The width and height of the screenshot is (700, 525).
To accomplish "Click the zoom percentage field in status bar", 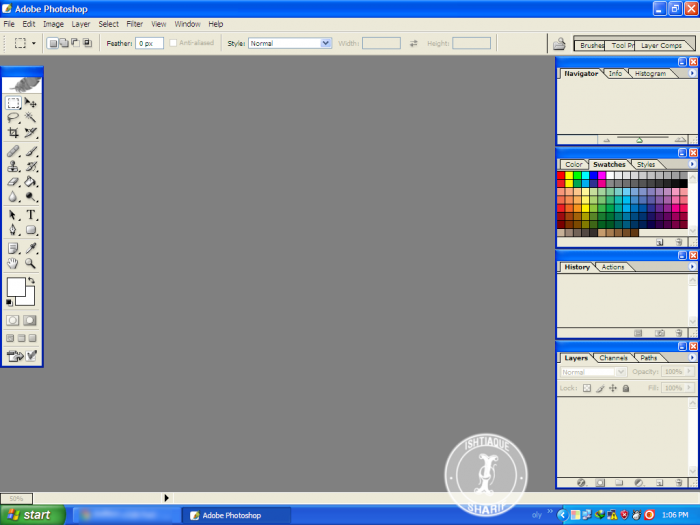I will [x=16, y=498].
